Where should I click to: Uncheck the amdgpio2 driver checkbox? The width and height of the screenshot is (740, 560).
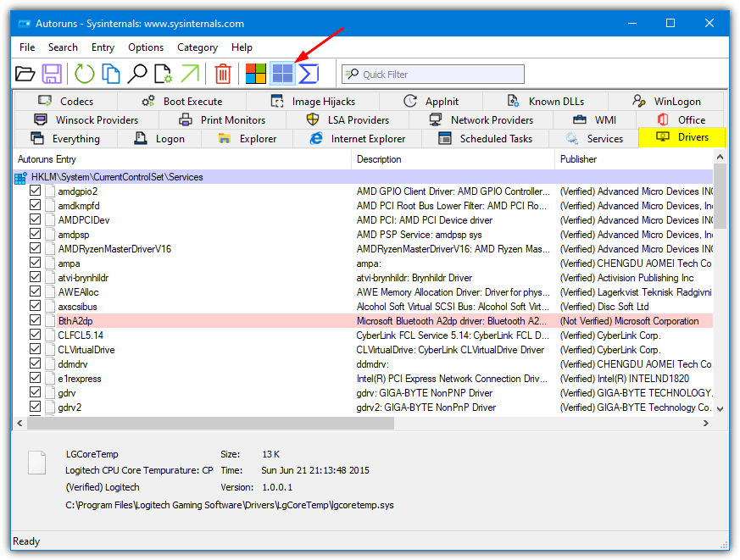coord(35,191)
